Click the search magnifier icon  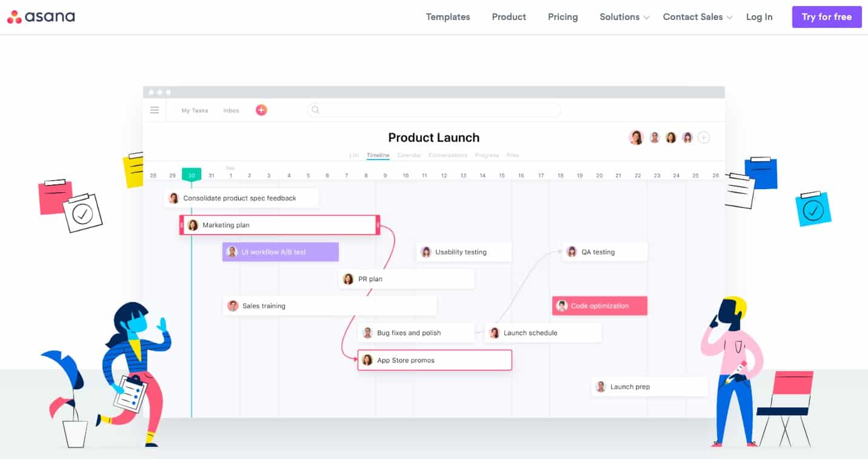click(315, 110)
